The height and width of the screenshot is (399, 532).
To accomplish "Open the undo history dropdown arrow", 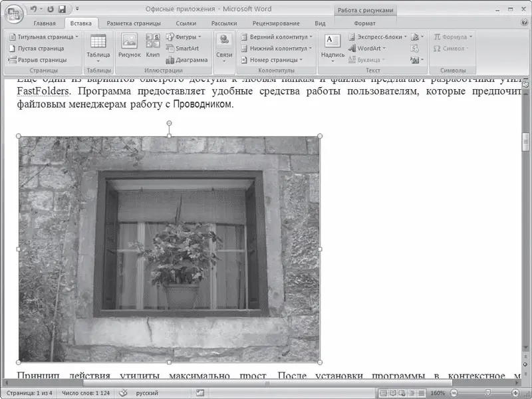I will click(41, 9).
